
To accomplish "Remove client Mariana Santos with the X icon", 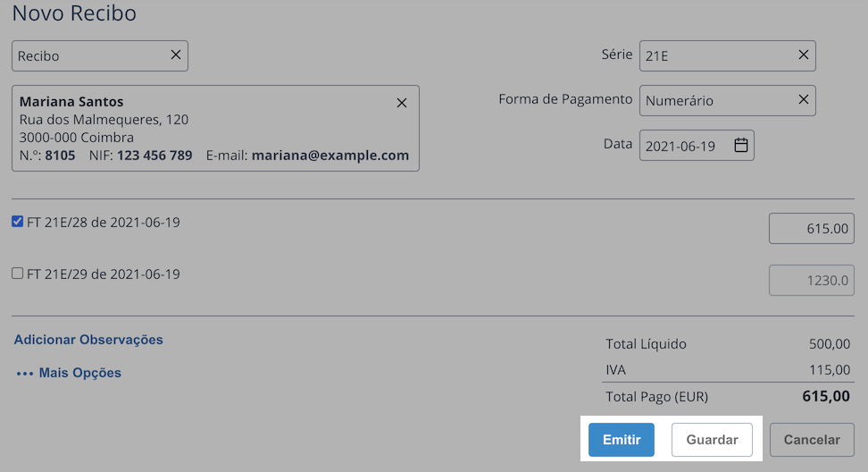I will click(x=402, y=103).
